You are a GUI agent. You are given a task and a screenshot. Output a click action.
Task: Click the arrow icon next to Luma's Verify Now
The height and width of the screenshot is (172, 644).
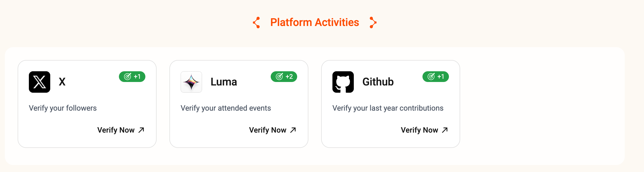pyautogui.click(x=293, y=130)
